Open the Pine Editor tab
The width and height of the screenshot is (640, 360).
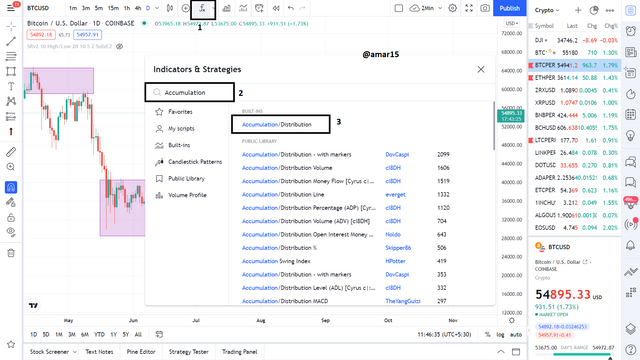[x=141, y=352]
